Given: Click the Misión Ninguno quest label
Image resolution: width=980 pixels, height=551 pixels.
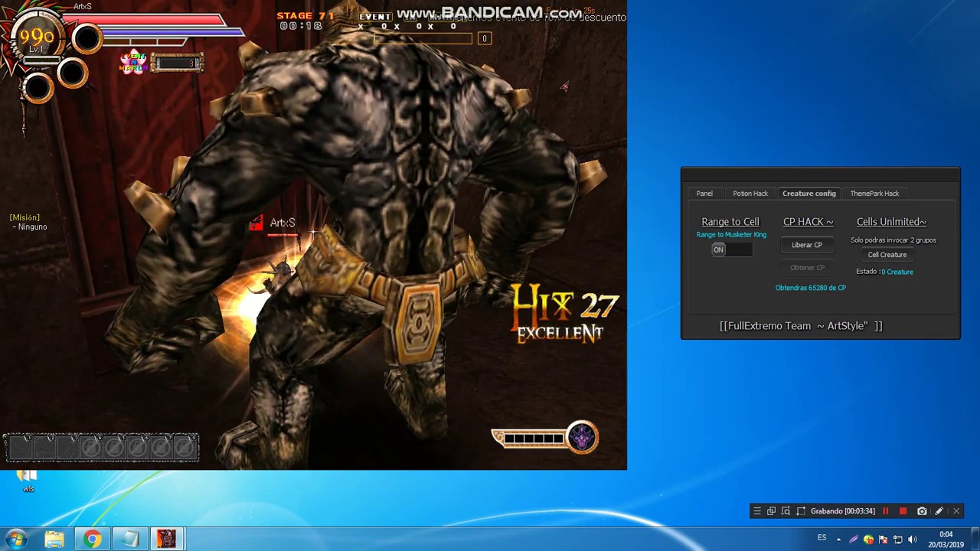Looking at the screenshot, I should click(28, 222).
